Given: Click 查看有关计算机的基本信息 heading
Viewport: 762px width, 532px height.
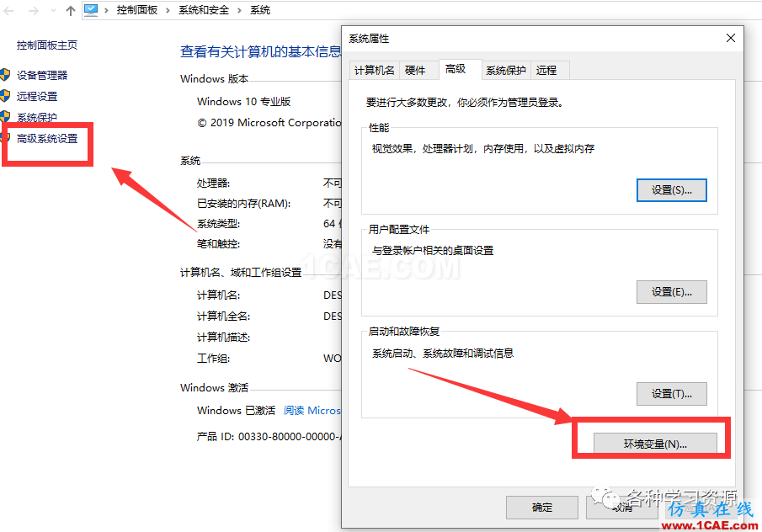Looking at the screenshot, I should pyautogui.click(x=261, y=51).
